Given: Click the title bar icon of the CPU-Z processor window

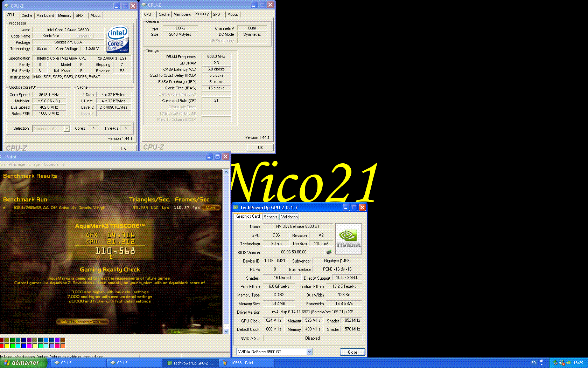Looking at the screenshot, I should (7, 6).
